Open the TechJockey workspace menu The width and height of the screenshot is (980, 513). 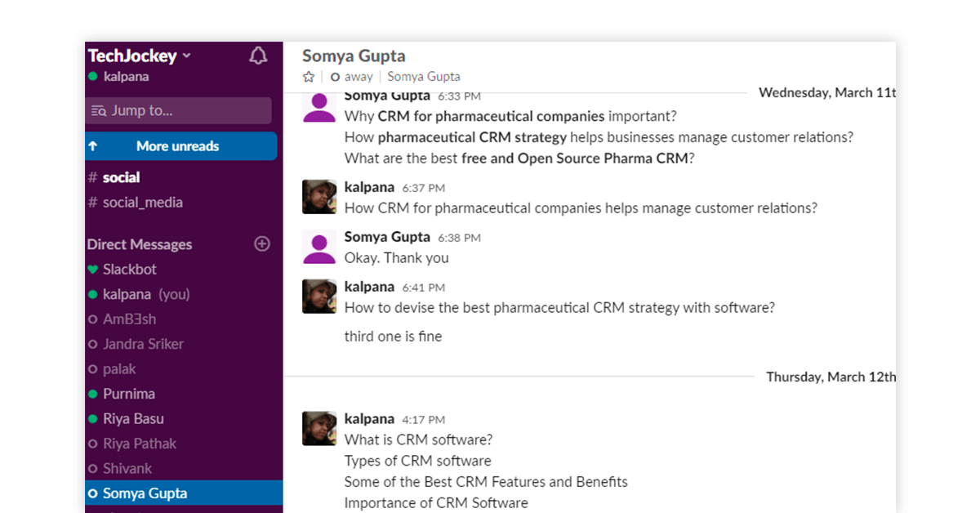139,56
